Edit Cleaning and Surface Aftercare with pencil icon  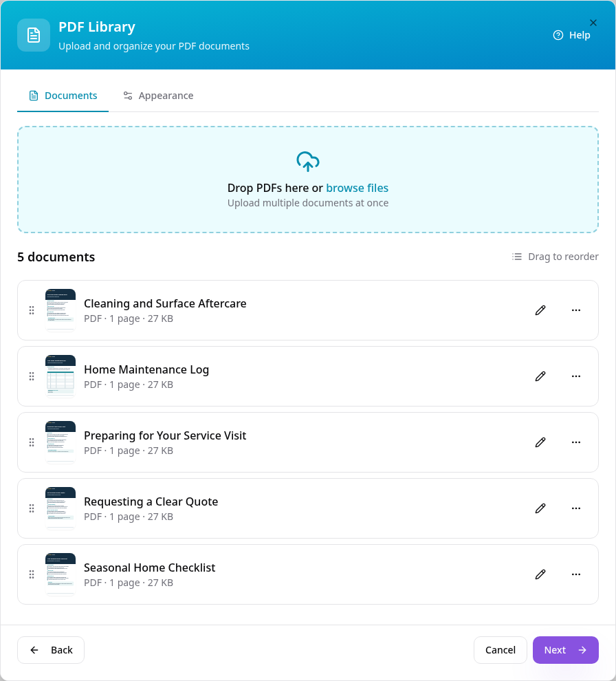(540, 310)
